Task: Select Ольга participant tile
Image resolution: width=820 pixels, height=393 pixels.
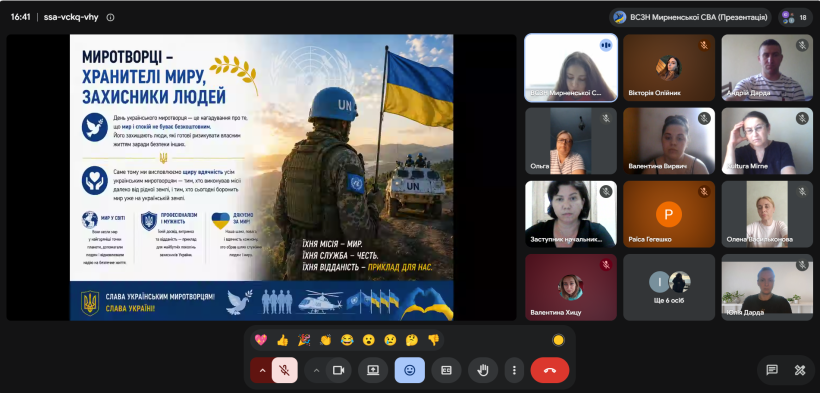Action: (x=571, y=141)
